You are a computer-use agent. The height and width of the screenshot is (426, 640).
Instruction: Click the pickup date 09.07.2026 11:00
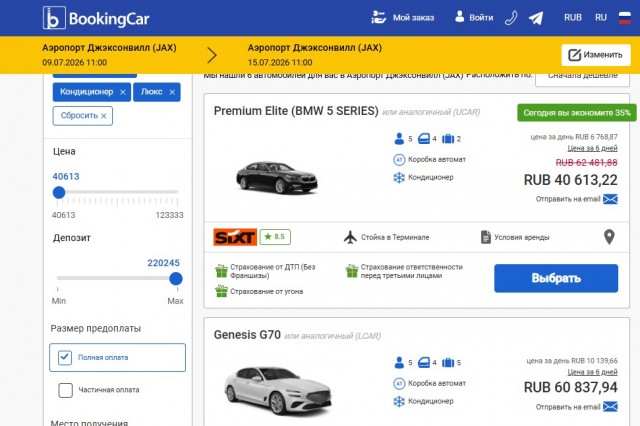[x=75, y=62]
